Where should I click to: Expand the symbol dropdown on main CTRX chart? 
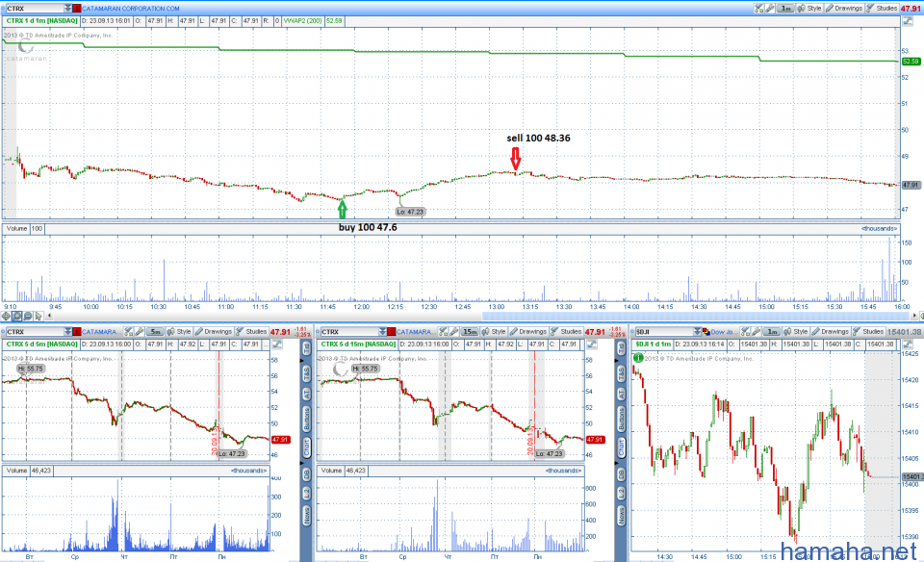pyautogui.click(x=67, y=9)
